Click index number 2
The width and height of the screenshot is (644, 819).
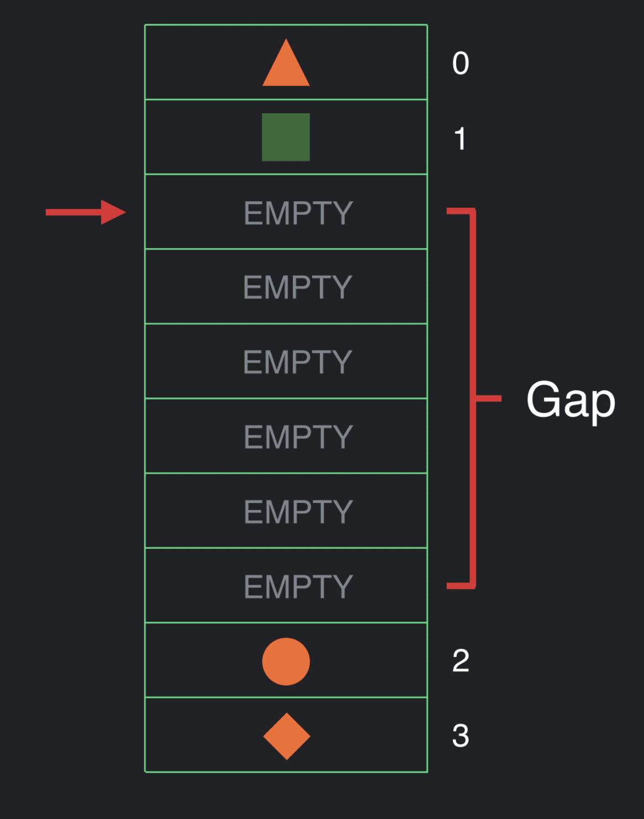coord(461,661)
